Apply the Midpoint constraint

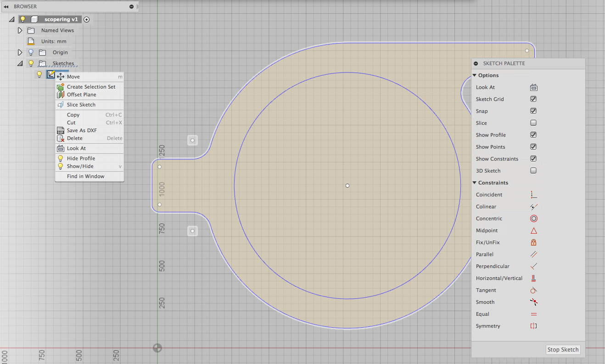tap(533, 230)
